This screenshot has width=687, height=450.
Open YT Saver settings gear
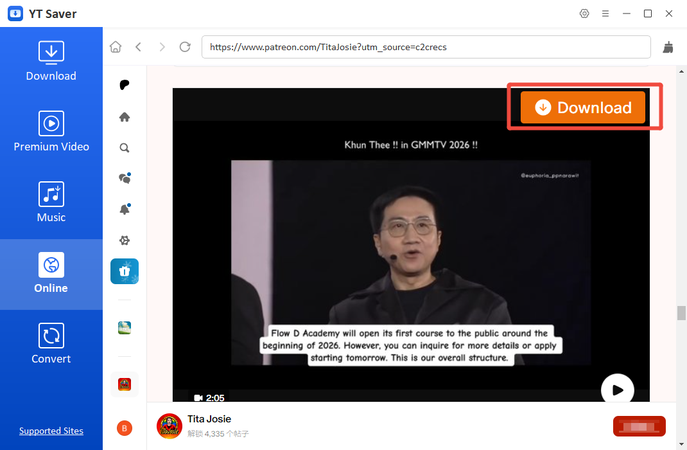pyautogui.click(x=584, y=14)
